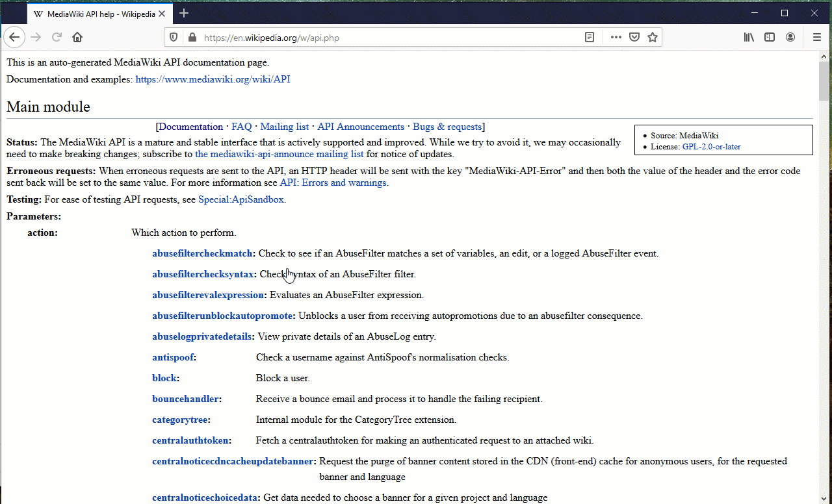Open the mediawiki.org/wiki/API documentation link

click(213, 79)
